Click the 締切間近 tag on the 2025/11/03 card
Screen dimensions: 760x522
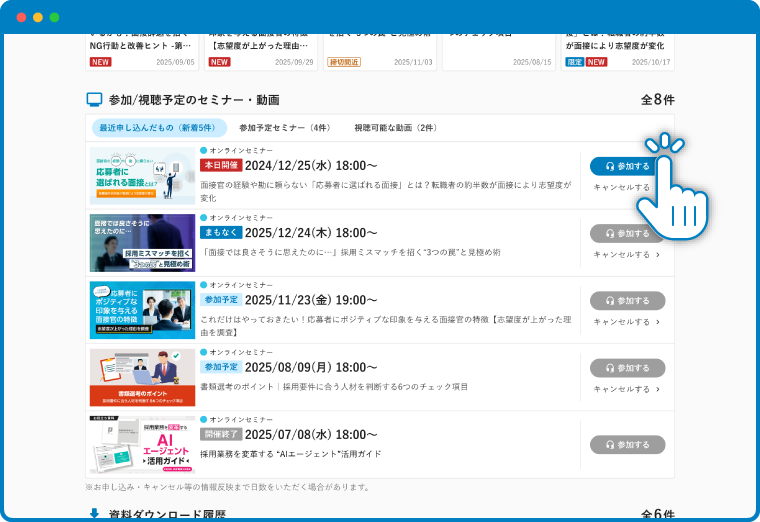(344, 62)
